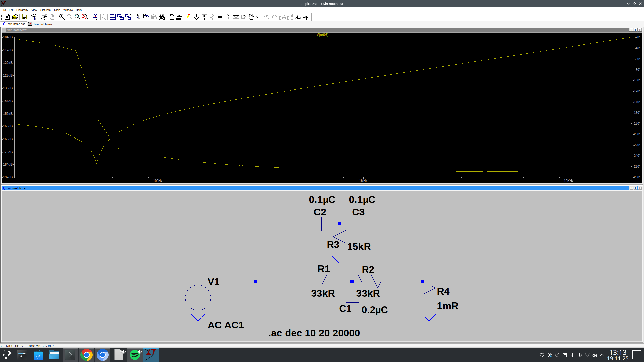Open the Component library gate icon

(x=243, y=17)
